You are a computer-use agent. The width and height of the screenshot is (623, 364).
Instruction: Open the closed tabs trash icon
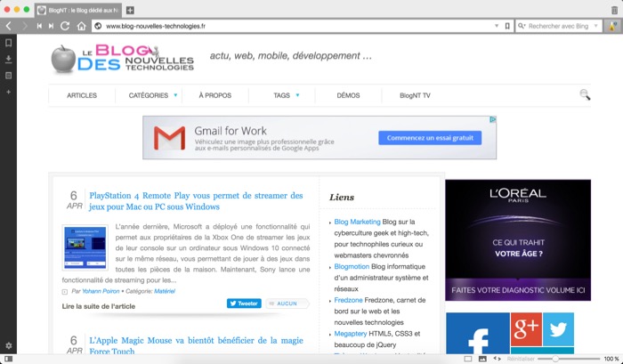(x=614, y=11)
